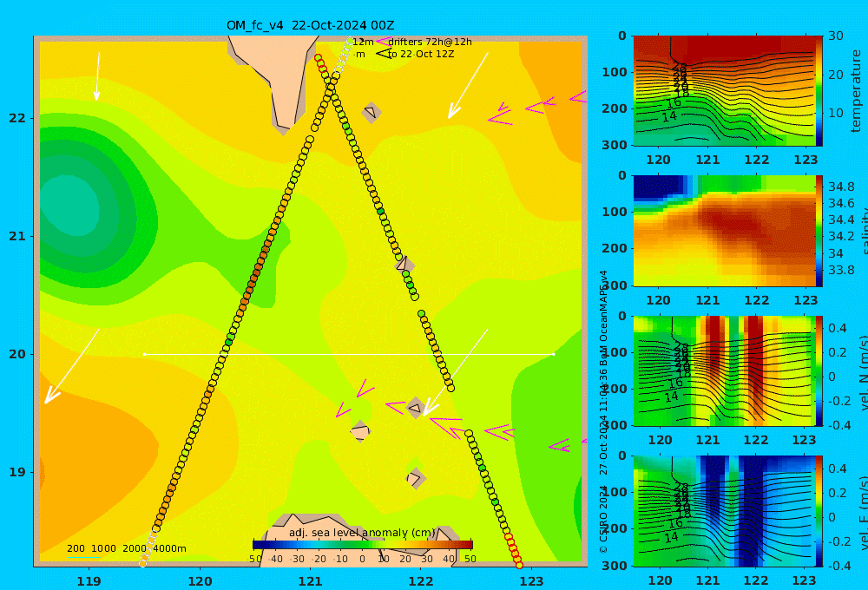Click the main map latitude label 19
This screenshot has width=868, height=590.
click(16, 472)
